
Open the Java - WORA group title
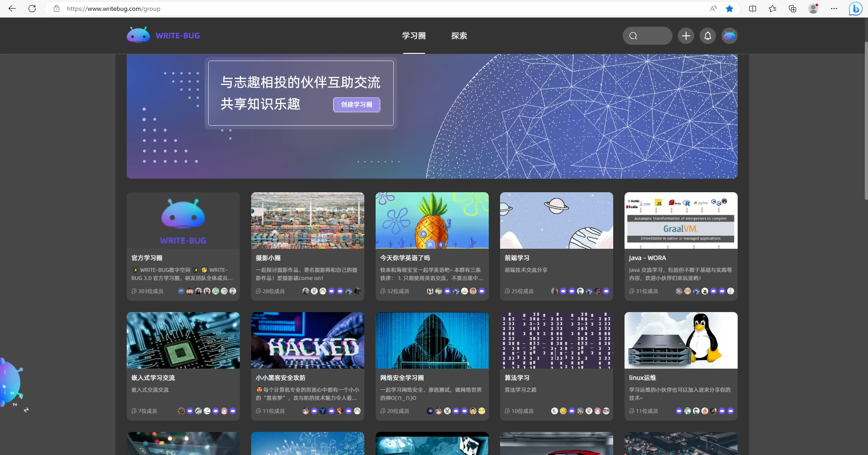tap(648, 258)
